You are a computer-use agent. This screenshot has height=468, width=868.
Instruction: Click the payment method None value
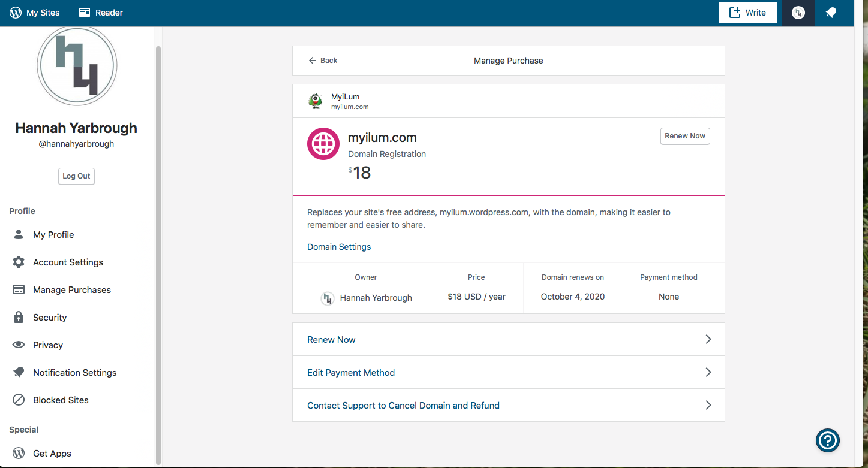[669, 297]
